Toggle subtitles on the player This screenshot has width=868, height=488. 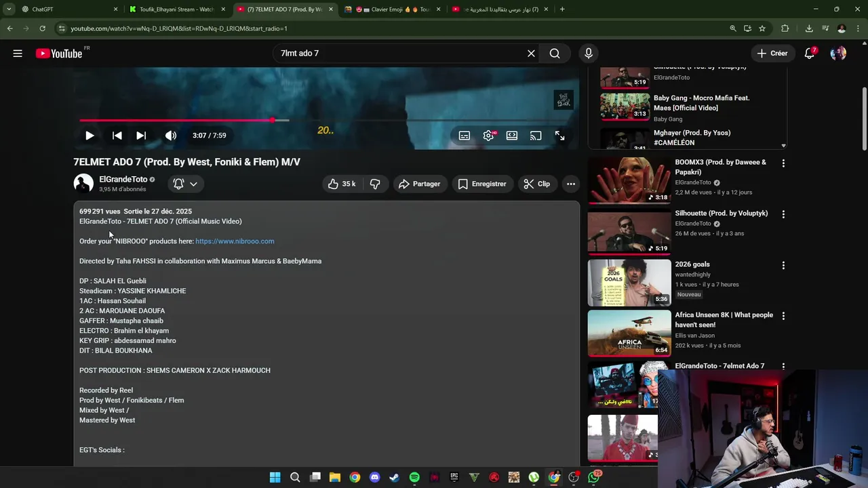pos(465,136)
